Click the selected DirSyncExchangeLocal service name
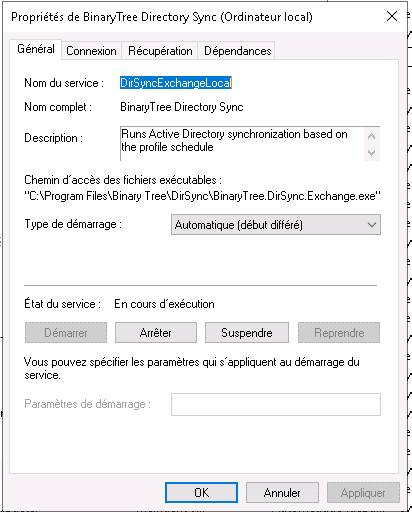The width and height of the screenshot is (412, 512). pyautogui.click(x=176, y=83)
